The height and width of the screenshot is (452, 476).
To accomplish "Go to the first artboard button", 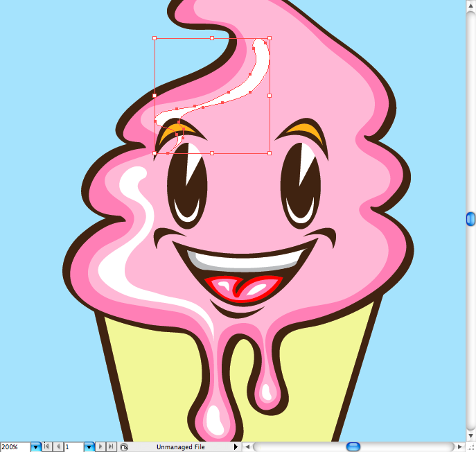I will click(47, 447).
